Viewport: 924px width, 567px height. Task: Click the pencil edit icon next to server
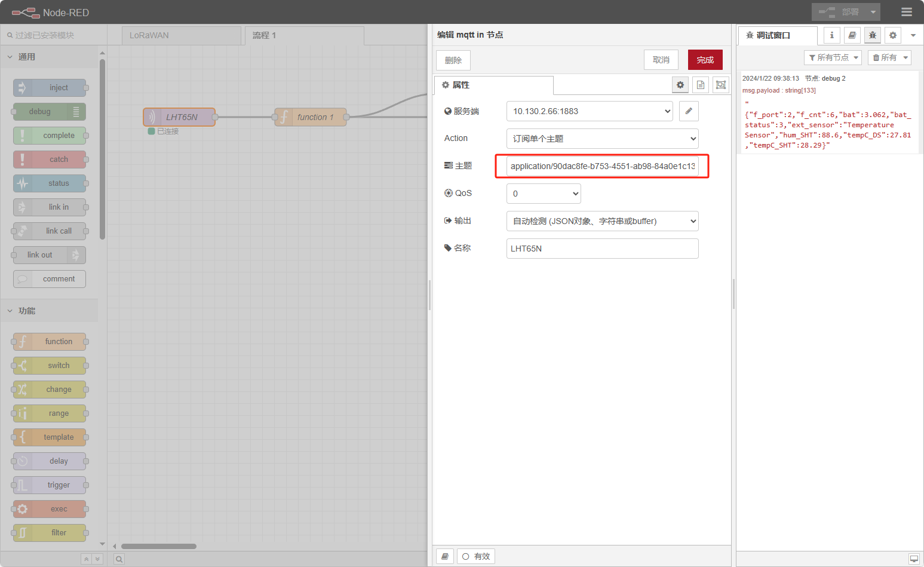coord(689,111)
